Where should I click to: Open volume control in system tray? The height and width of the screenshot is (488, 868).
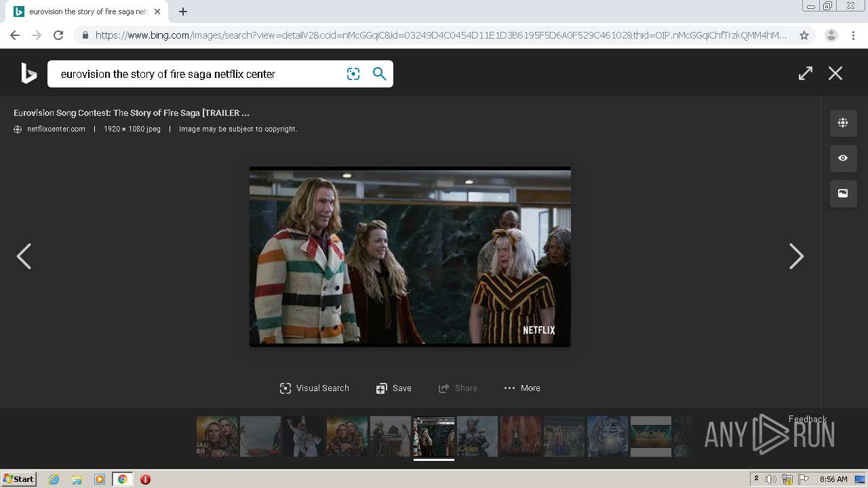coord(771,479)
